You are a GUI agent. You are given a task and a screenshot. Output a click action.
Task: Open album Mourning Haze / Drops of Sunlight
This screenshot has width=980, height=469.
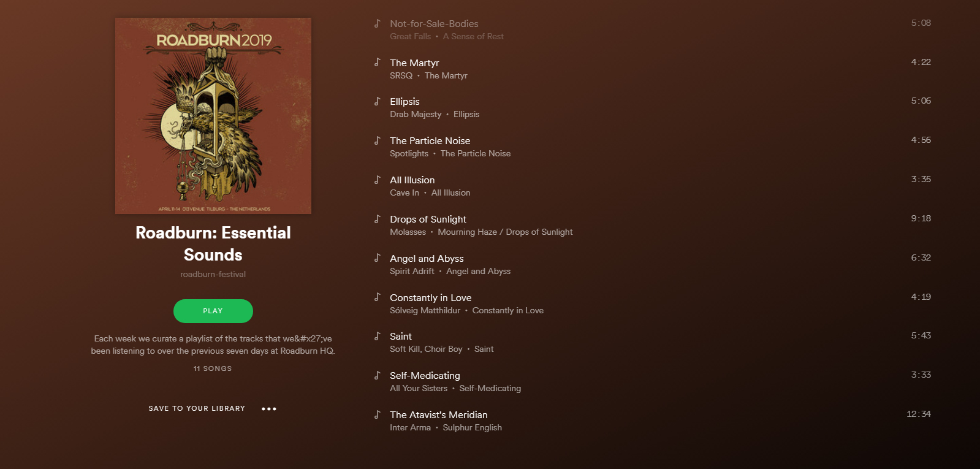[506, 232]
